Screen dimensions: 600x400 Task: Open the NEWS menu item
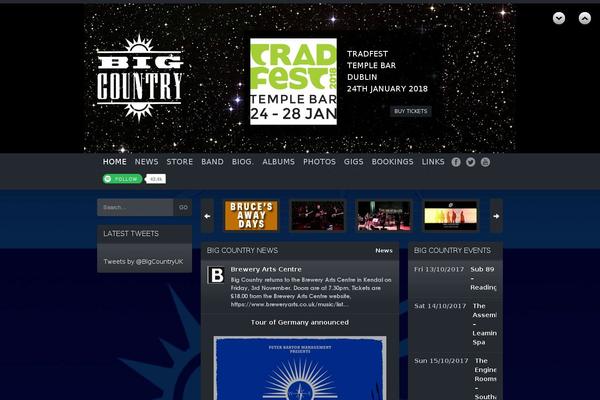pos(146,162)
